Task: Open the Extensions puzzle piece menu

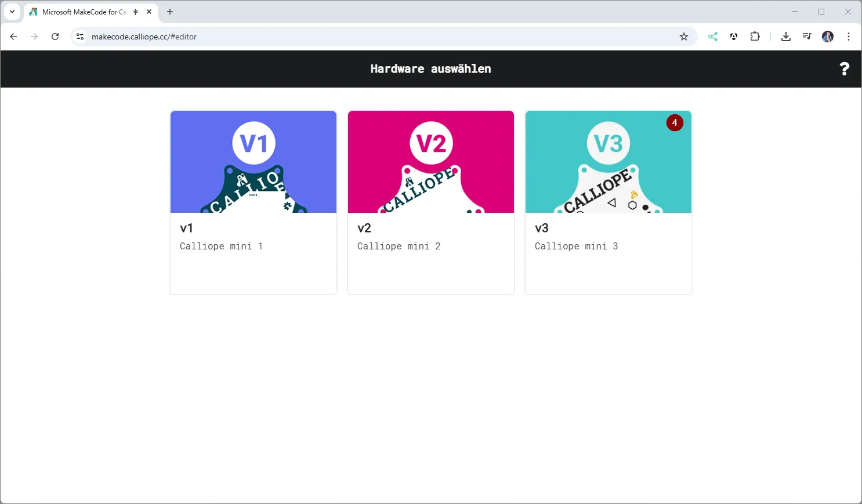Action: pyautogui.click(x=755, y=37)
